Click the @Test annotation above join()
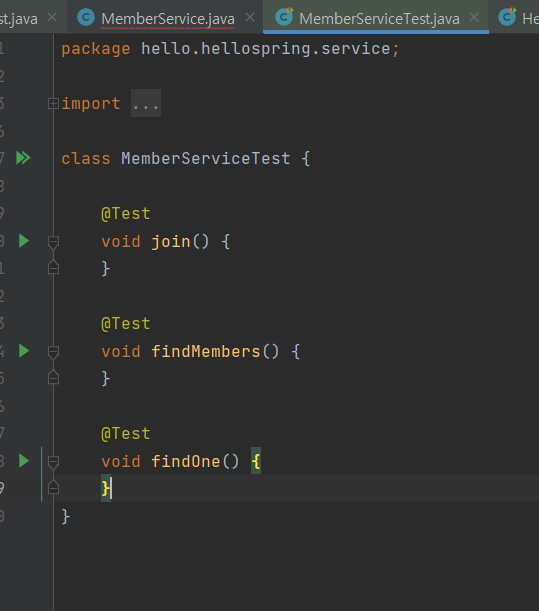This screenshot has width=539, height=611. [125, 214]
